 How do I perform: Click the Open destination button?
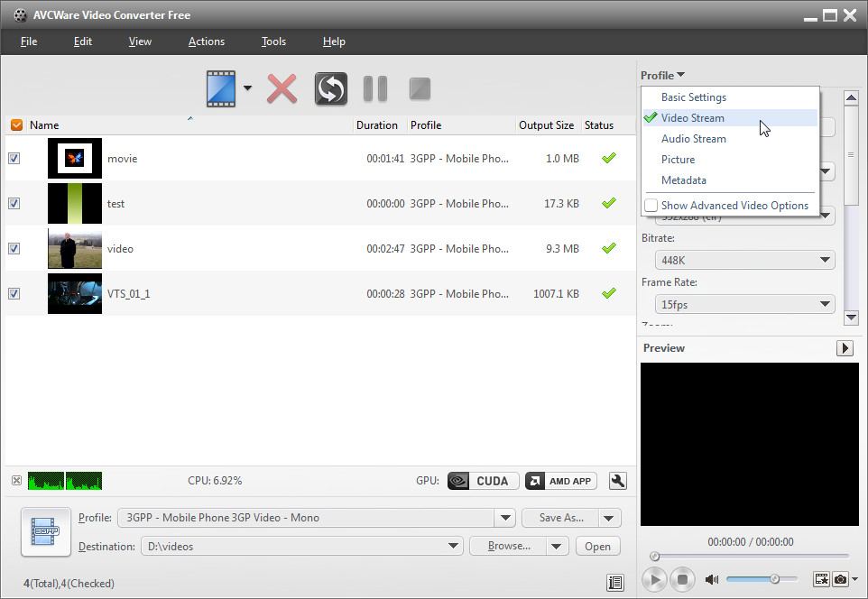click(597, 546)
